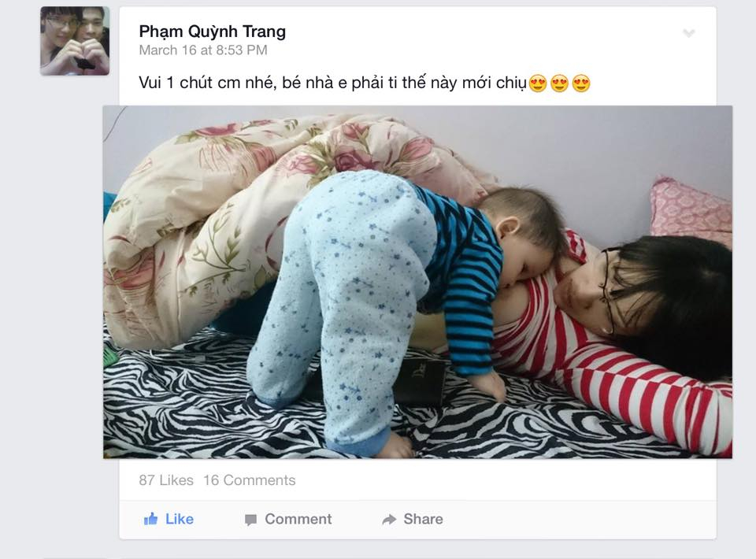
Task: Click the black wallet in the photo
Action: [x=421, y=382]
